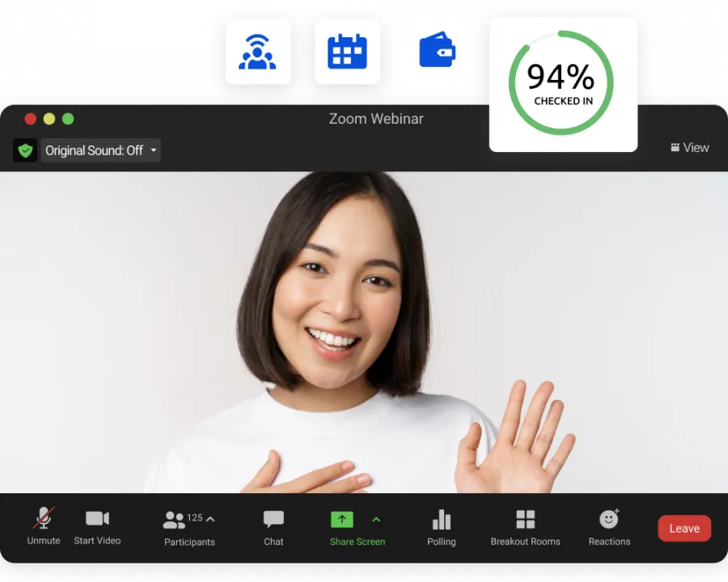Screen dimensions: 728x582
Task: Expand the Share Screen options arrow
Action: point(376,520)
